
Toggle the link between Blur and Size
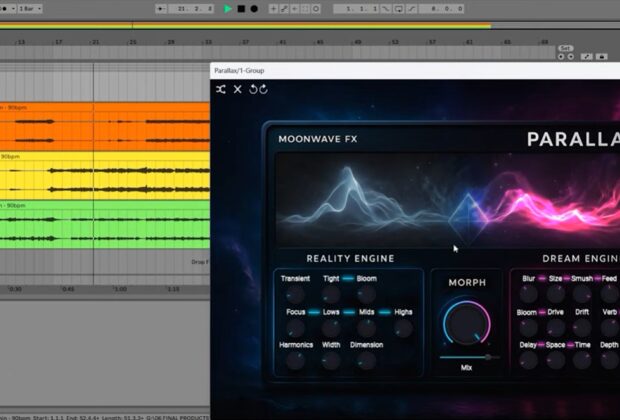point(541,279)
